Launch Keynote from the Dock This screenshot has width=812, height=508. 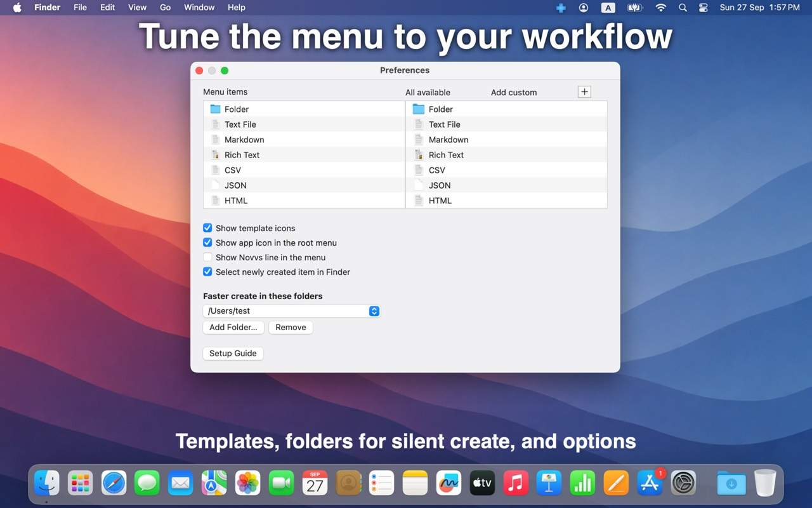549,483
